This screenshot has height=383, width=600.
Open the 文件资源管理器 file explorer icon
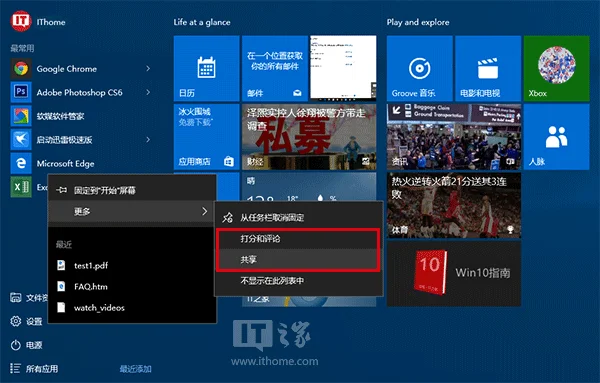(x=15, y=297)
